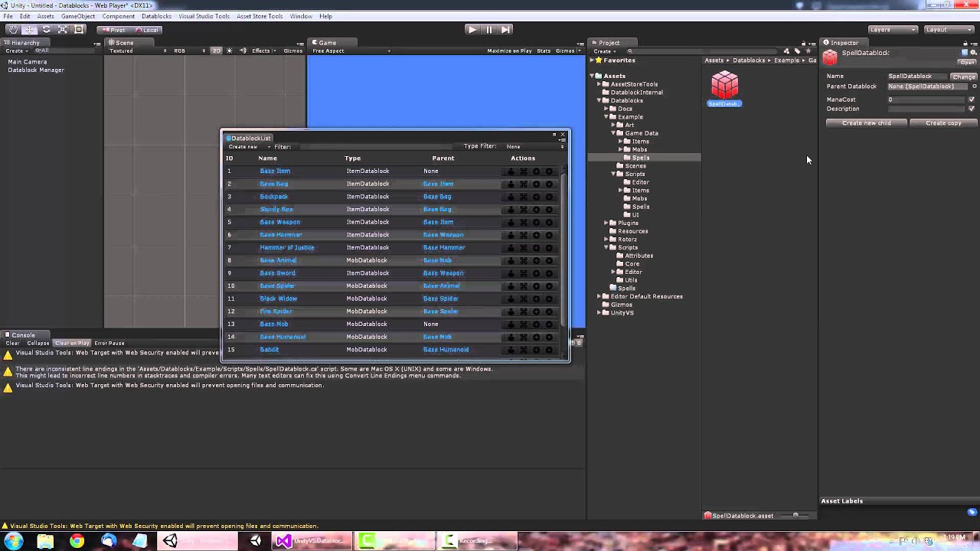
Task: Toggle 2D mode in the Scene view
Action: click(x=217, y=51)
